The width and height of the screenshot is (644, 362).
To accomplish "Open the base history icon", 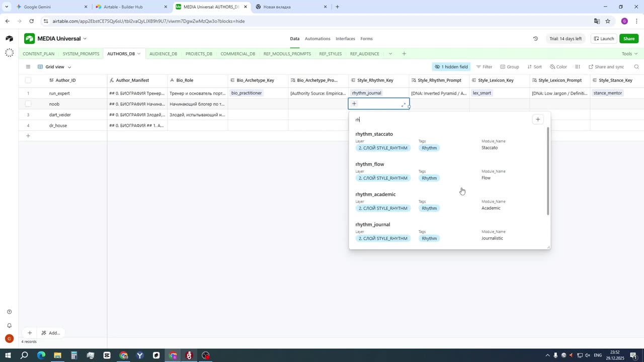I will click(535, 39).
